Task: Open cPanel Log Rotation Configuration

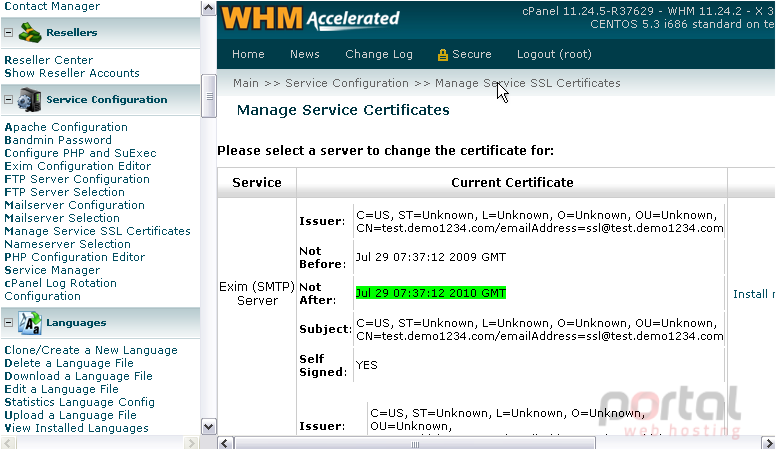Action: pyautogui.click(x=60, y=290)
